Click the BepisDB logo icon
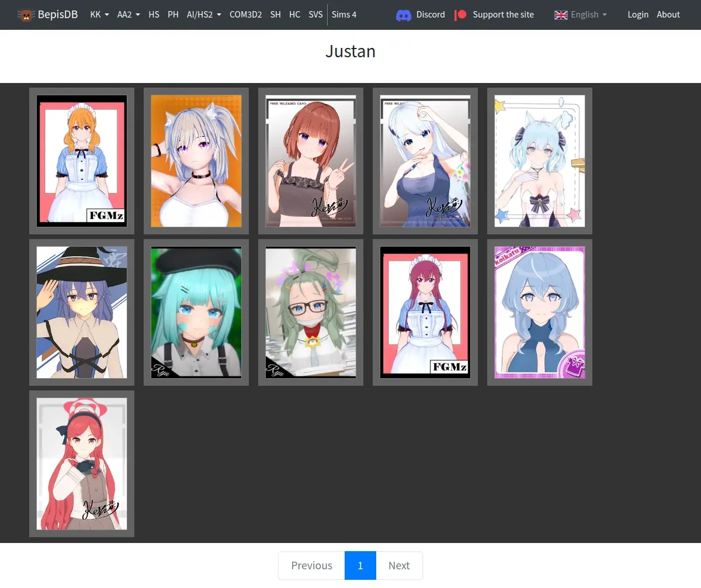Screen dimensions: 701x588 pos(26,15)
